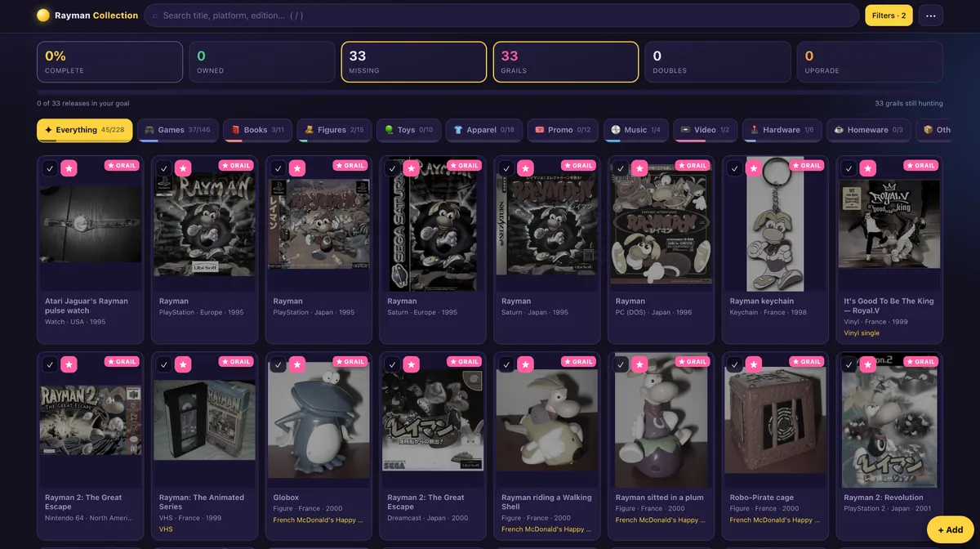The height and width of the screenshot is (549, 980).
Task: Click star icon on It's Good To Be The King card
Action: [868, 168]
